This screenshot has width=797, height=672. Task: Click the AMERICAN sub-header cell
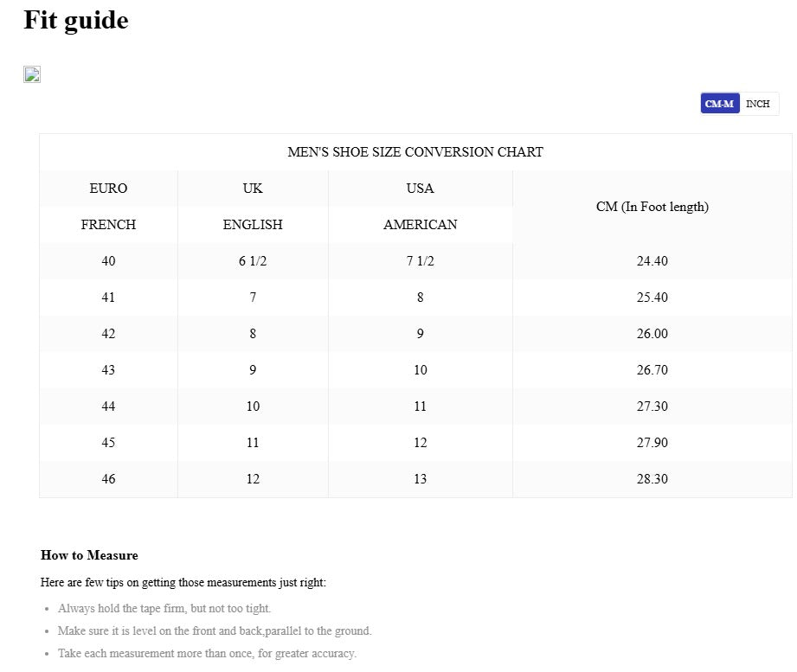[420, 225]
